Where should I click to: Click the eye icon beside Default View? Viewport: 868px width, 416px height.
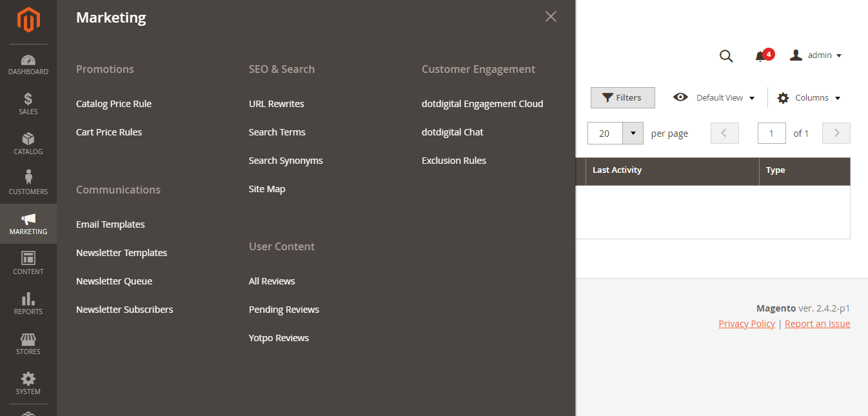click(x=680, y=97)
